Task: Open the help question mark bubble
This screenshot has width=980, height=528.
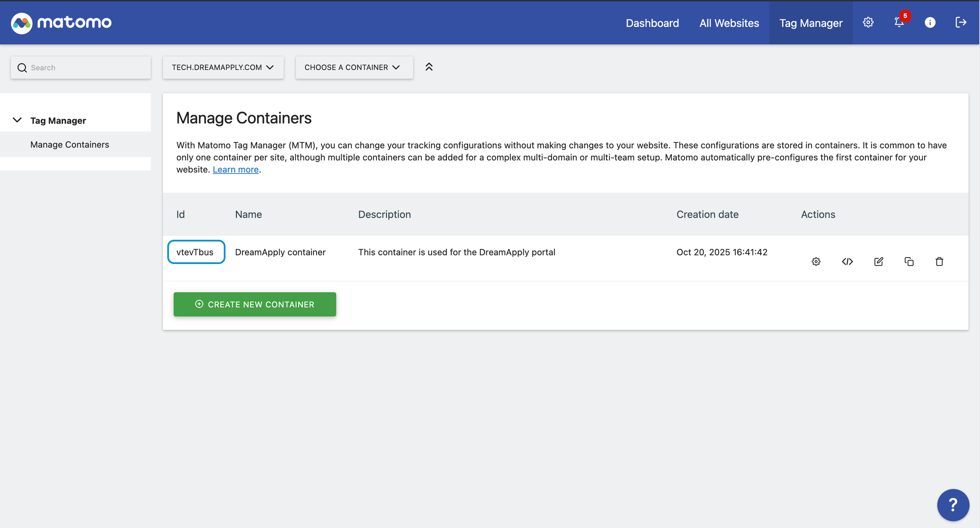Action: coord(953,505)
